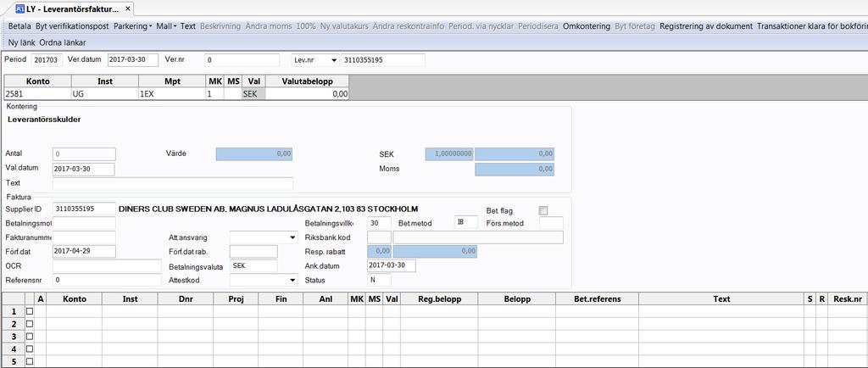This screenshot has width=868, height=368.
Task: Click the Betala toolbar button
Action: tap(19, 26)
